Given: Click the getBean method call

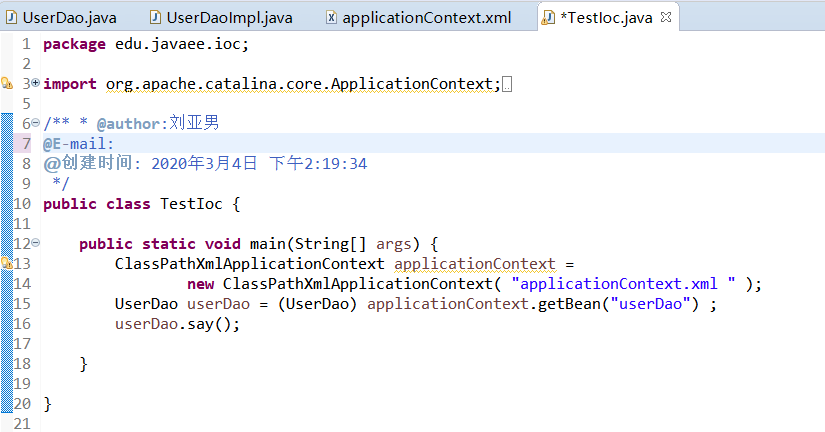Looking at the screenshot, I should (569, 304).
